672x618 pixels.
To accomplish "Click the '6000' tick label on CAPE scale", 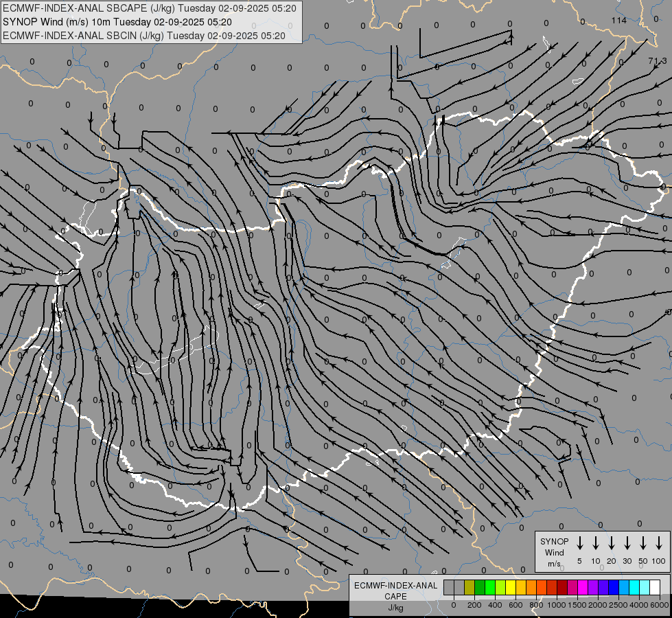I will tap(659, 605).
